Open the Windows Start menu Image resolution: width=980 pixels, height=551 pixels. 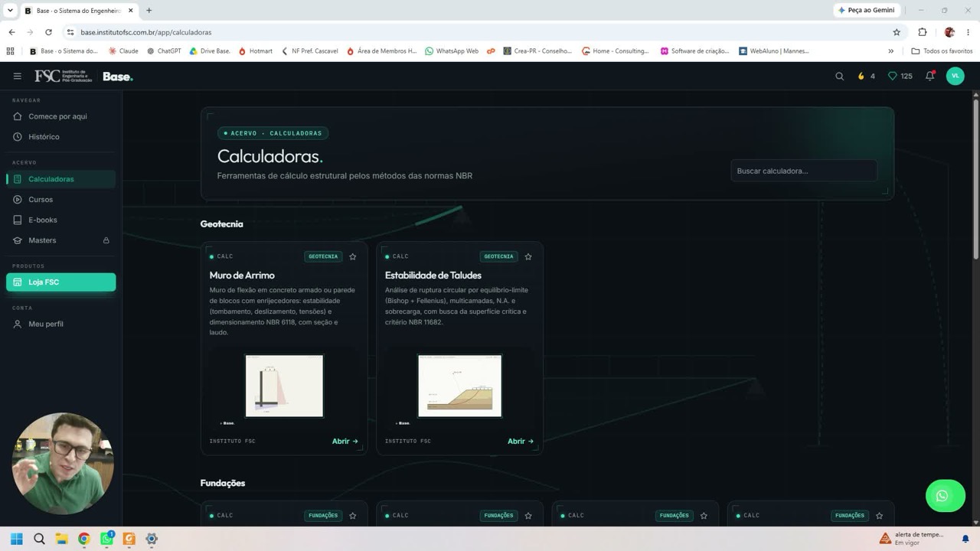16,539
